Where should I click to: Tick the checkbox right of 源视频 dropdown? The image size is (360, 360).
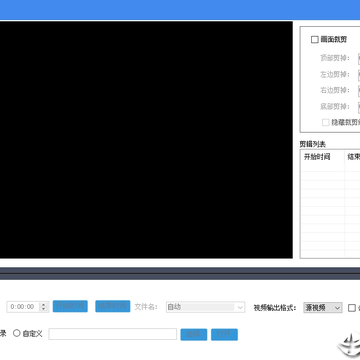[x=352, y=308]
